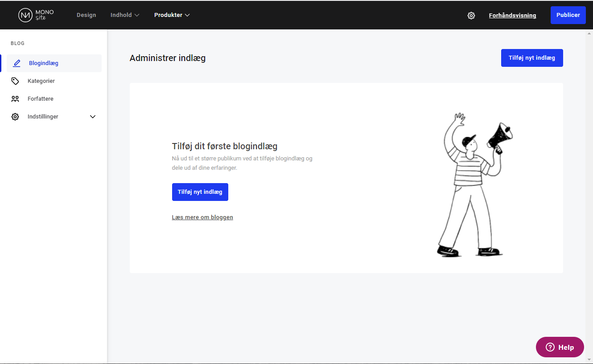Click the Blogindlæg pencil icon
Screen dimensions: 593x364
17,63
